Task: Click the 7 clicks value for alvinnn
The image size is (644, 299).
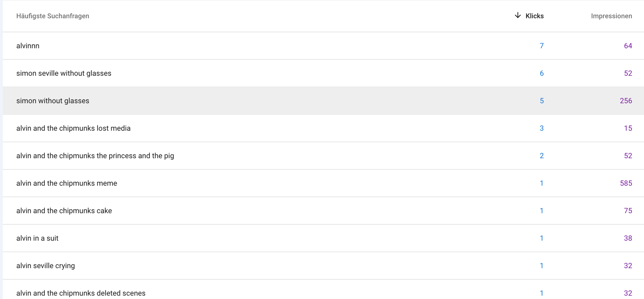Action: pyautogui.click(x=541, y=46)
